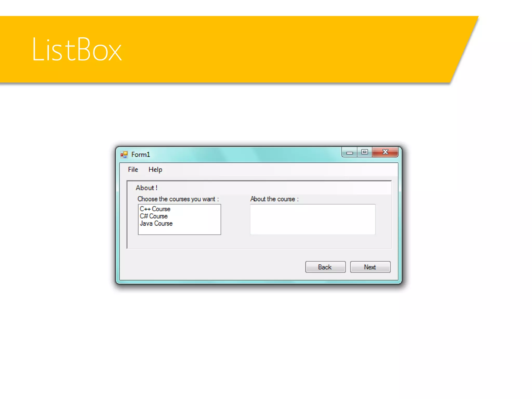Click the Next button

[370, 267]
